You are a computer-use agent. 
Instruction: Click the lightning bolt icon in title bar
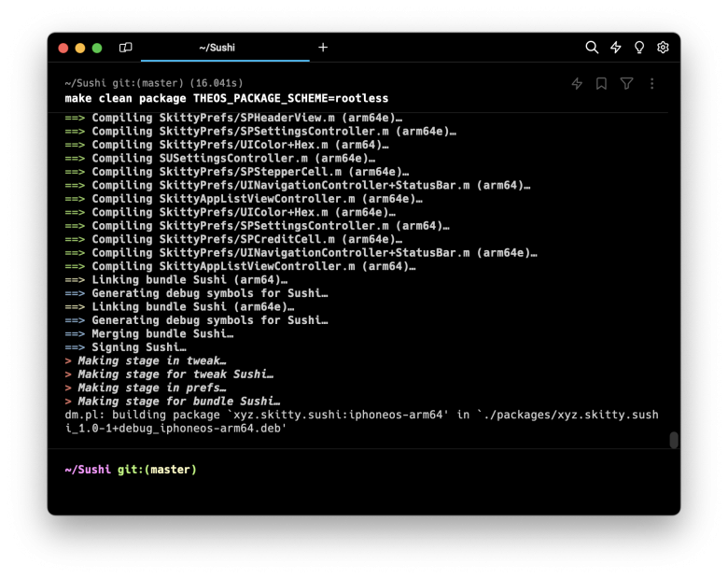pos(616,48)
